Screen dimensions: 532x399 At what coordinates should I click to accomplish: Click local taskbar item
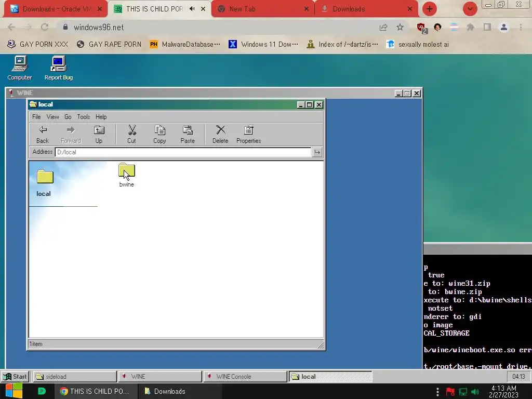pyautogui.click(x=331, y=377)
